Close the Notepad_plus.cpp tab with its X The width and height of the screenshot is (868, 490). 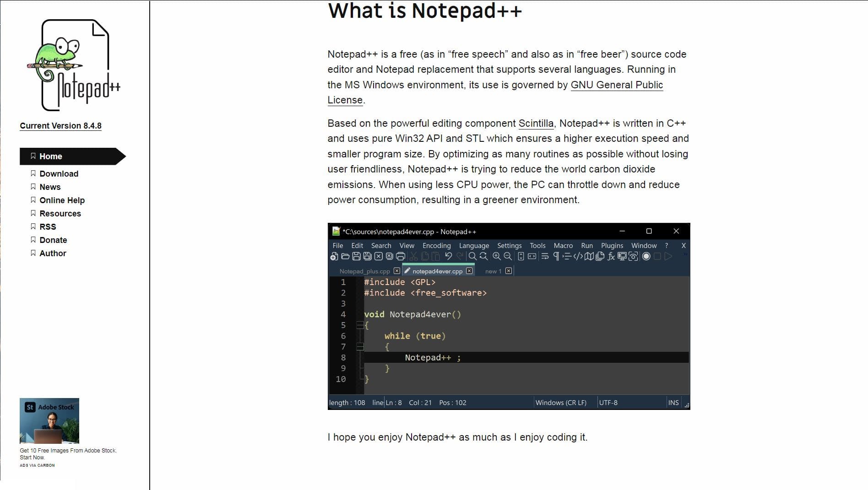click(x=397, y=271)
